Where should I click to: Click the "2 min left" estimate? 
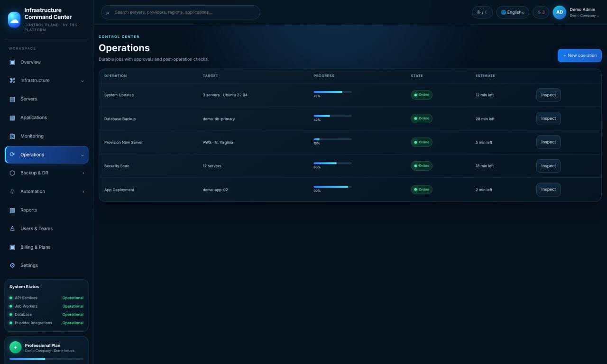coord(484,190)
